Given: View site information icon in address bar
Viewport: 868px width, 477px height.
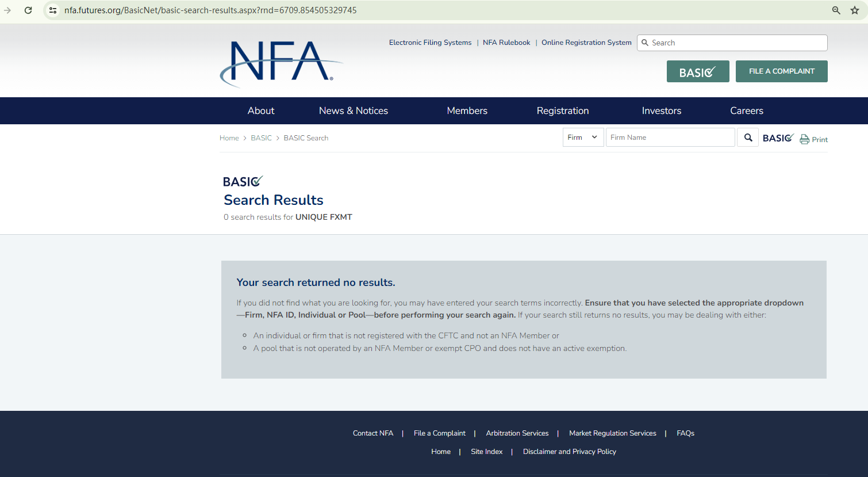Looking at the screenshot, I should click(x=53, y=10).
